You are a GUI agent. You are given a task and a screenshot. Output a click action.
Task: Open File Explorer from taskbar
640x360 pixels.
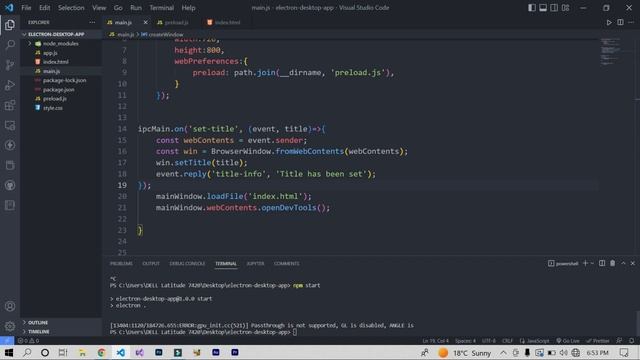tap(82, 352)
